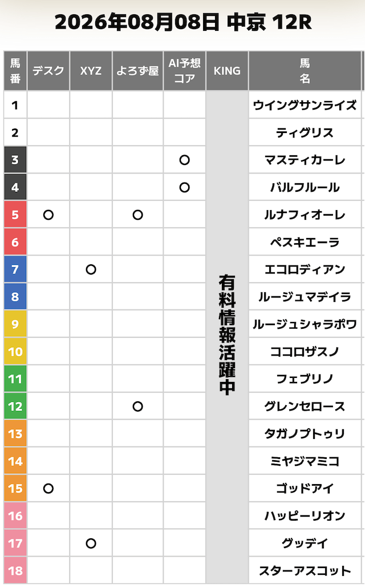Viewport: 365px width, 588px height.
Task: Click the XYZ circle mark for グッデイ
Action: click(91, 543)
